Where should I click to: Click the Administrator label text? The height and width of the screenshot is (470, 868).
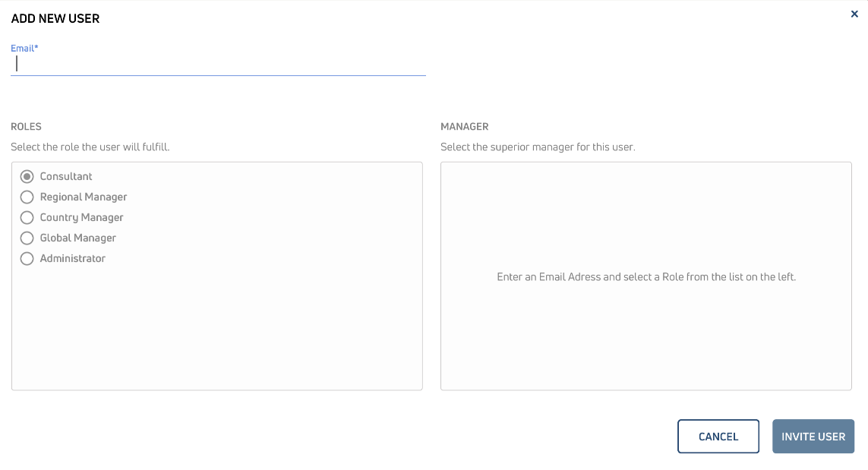tap(73, 258)
